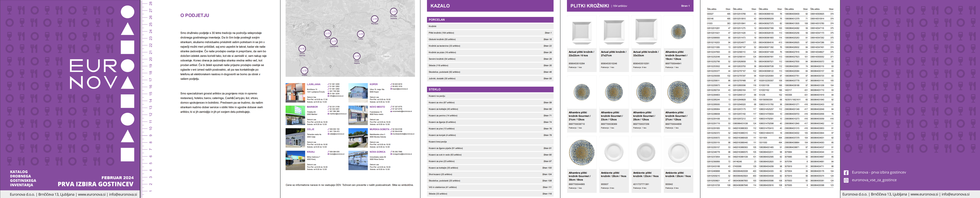Click the STEKLO section header in Kazalo

(x=490, y=89)
